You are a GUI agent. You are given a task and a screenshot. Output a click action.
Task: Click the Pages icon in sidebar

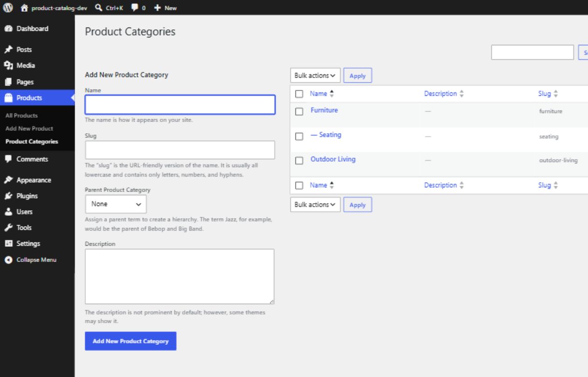coord(8,82)
